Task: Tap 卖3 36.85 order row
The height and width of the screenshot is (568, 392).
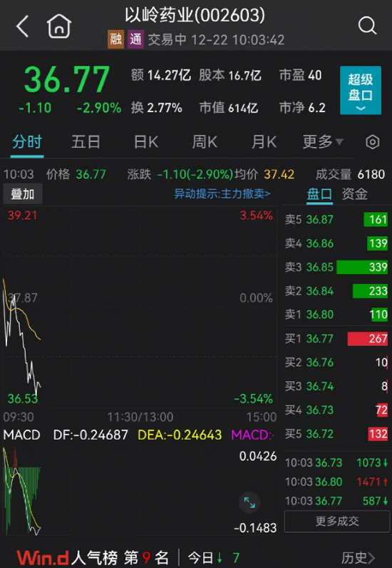Action: (x=336, y=267)
